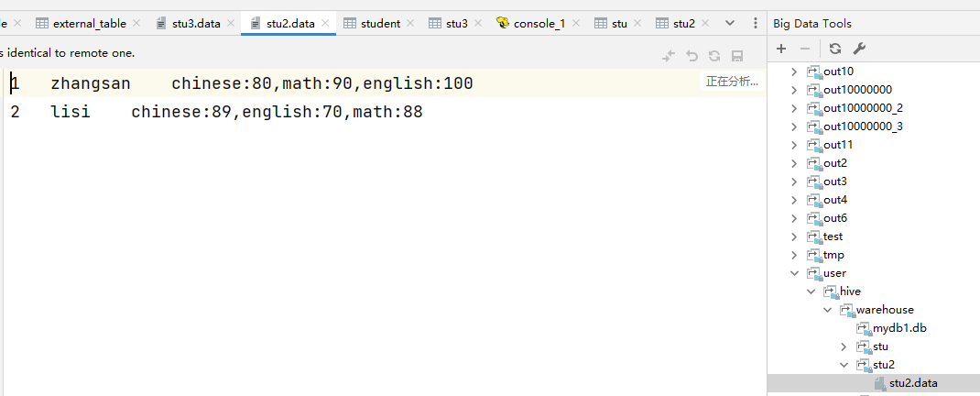Screen dimensions: 980x396
Task: Show hidden tabs dropdown chevron
Action: (730, 23)
